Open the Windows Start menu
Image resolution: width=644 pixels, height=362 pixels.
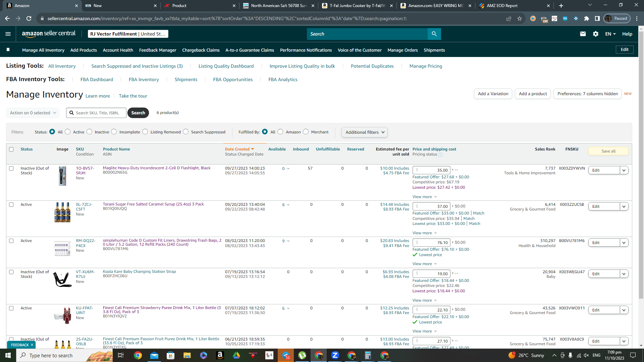[8, 355]
